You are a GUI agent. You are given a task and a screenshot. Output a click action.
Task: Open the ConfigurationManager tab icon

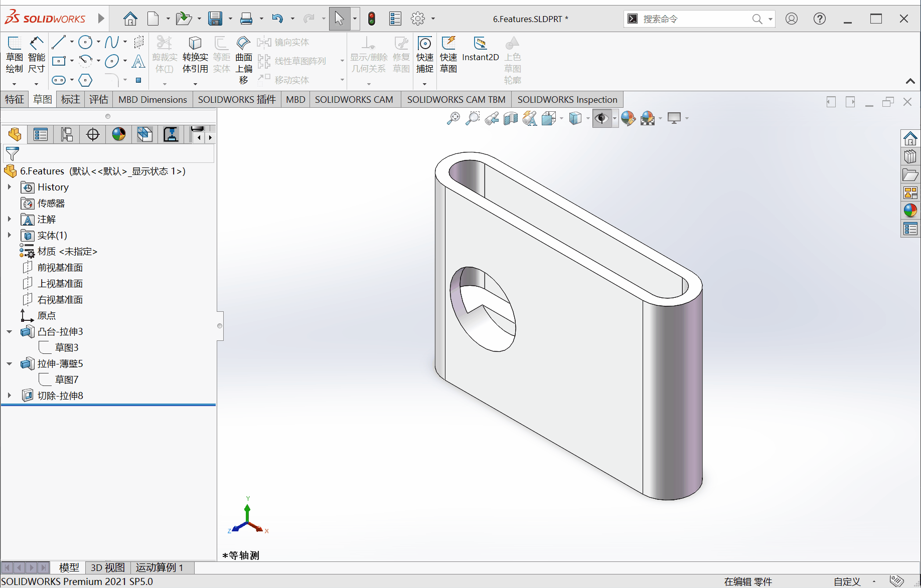[67, 134]
